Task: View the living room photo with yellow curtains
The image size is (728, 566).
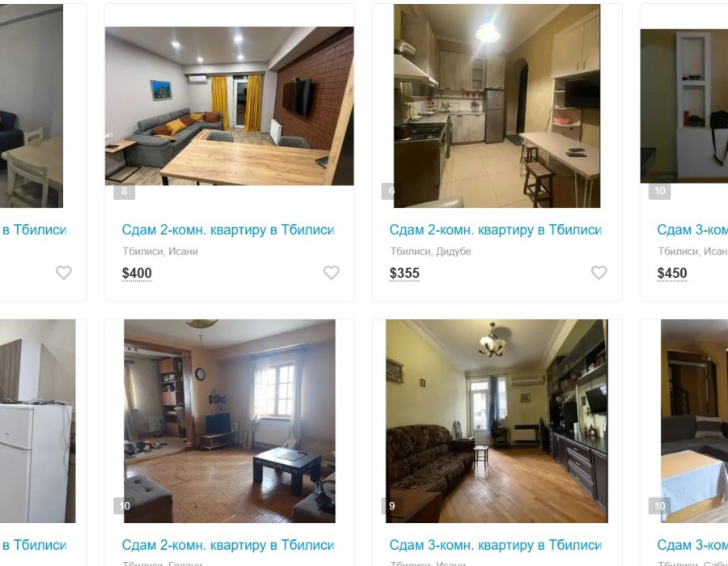Action: (230, 106)
